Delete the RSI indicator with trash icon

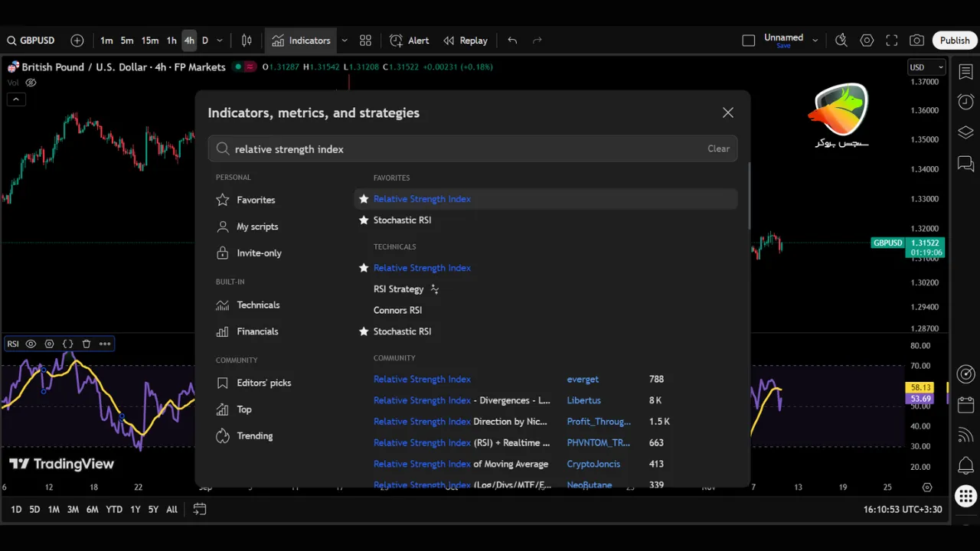pyautogui.click(x=87, y=344)
